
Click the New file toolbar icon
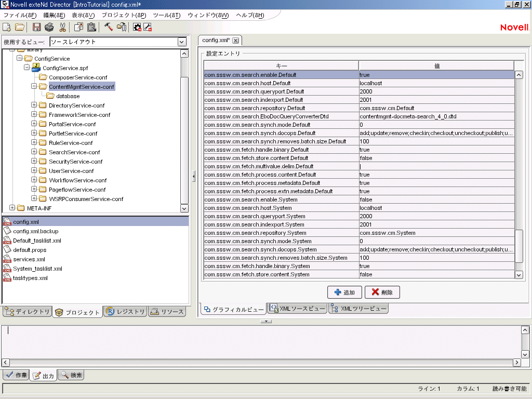[7, 27]
